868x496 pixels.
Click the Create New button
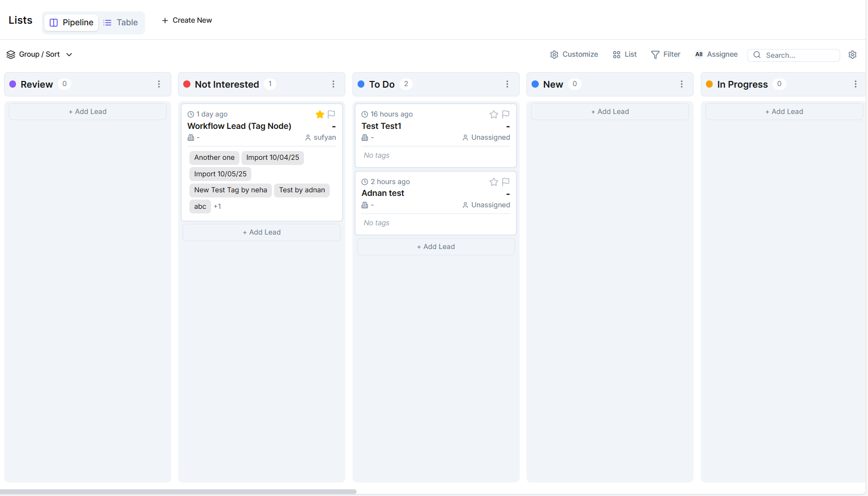[187, 21]
